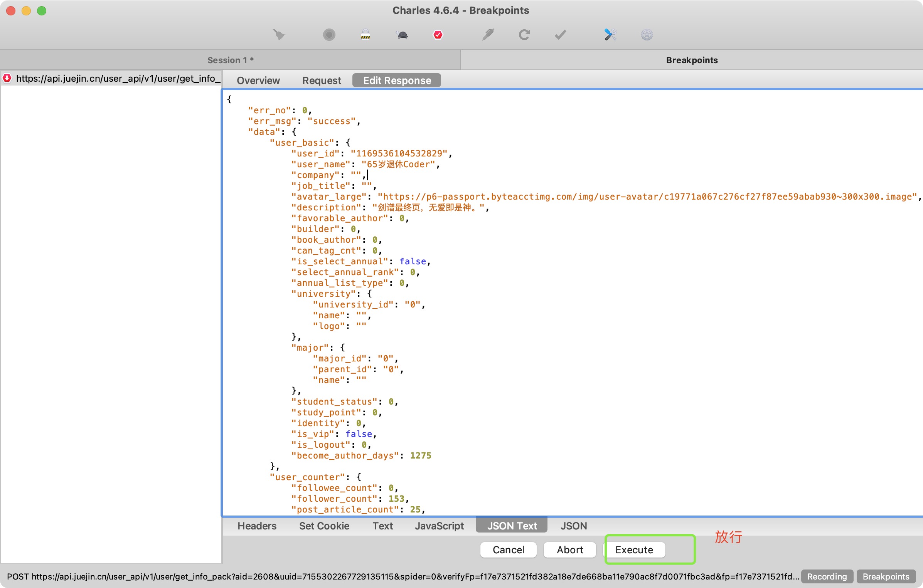Toggle breakpoints red hexagon icon
The image size is (923, 588).
tap(438, 35)
